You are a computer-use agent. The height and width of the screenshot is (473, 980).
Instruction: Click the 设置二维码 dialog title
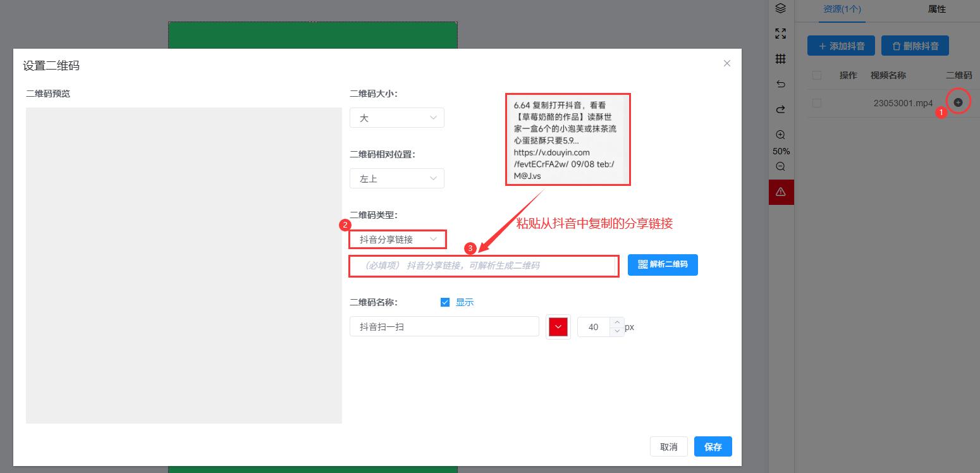pos(51,65)
